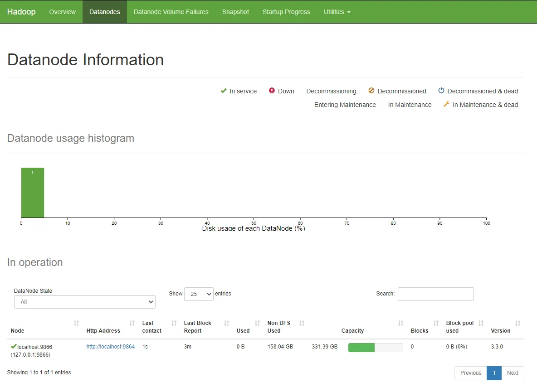Click sort icon next to Used header
Viewport: 537px width, 392px height.
pos(257,323)
